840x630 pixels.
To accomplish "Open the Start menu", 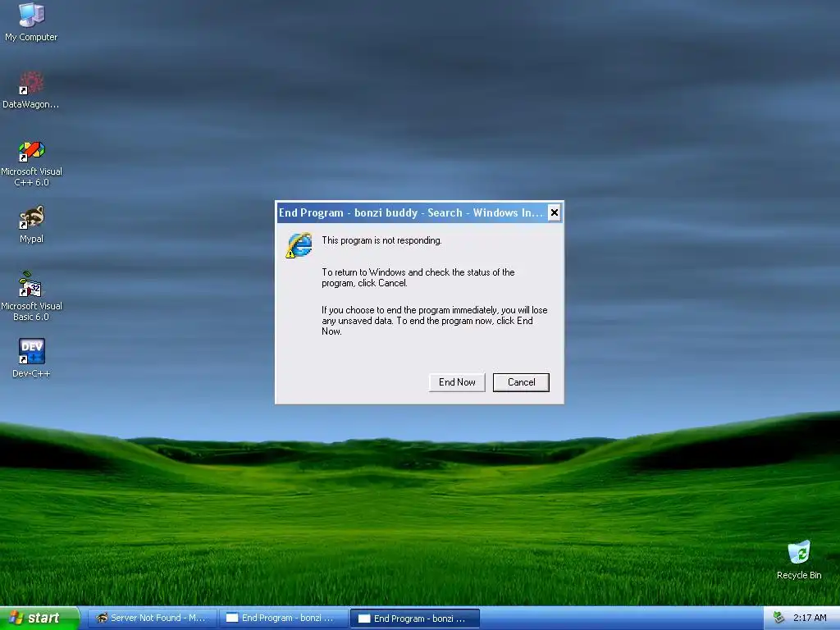I will [39, 618].
